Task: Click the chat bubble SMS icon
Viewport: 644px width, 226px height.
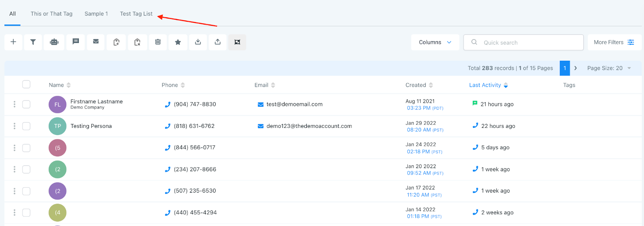Action: [x=76, y=42]
